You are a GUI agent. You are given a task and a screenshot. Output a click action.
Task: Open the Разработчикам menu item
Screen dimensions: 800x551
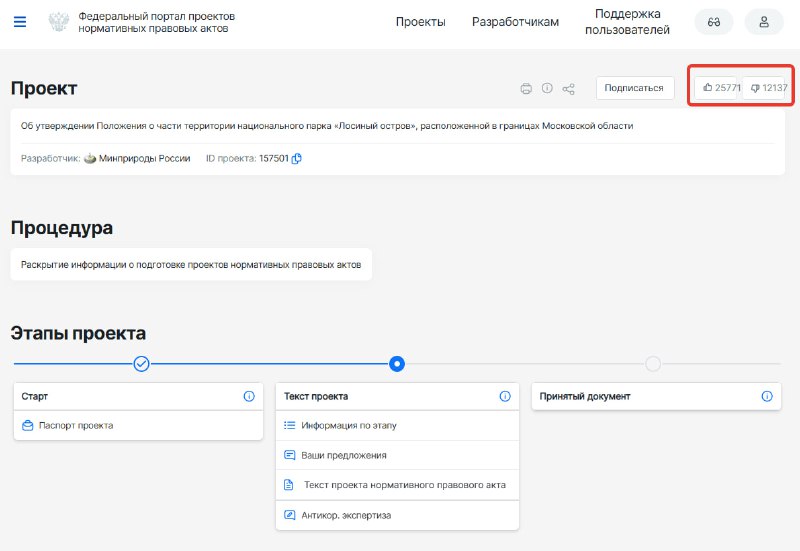515,22
